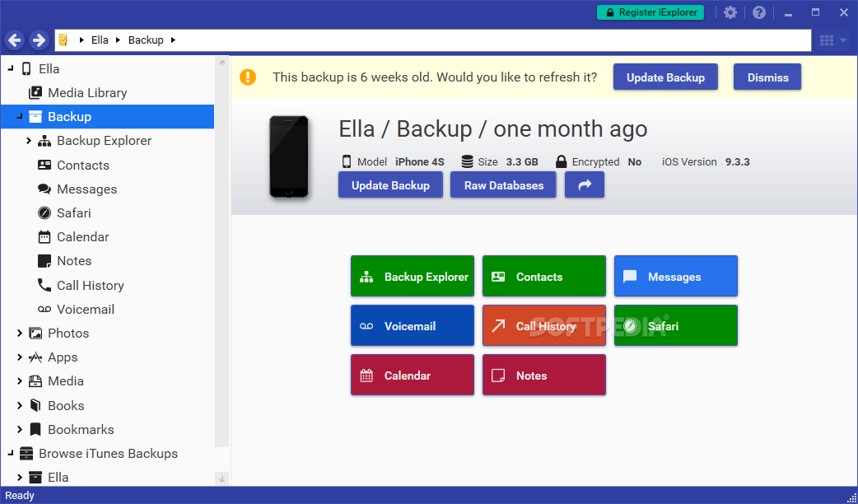Viewport: 858px width, 504px height.
Task: Collapse the Ella device tree node
Action: [x=11, y=68]
